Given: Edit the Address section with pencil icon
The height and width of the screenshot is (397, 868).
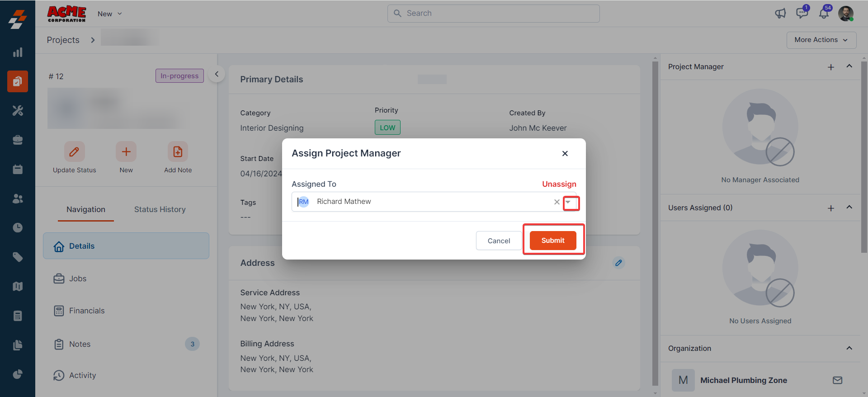Looking at the screenshot, I should pyautogui.click(x=618, y=263).
